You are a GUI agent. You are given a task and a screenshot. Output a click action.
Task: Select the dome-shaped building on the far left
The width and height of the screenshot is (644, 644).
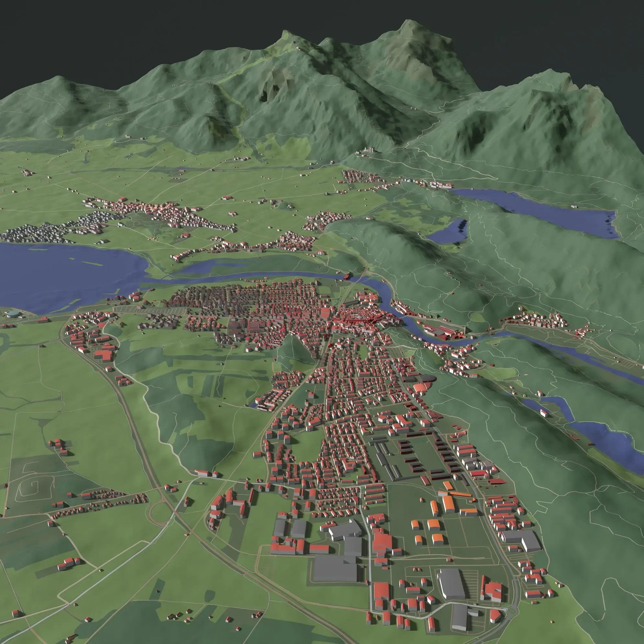[x=13, y=315]
